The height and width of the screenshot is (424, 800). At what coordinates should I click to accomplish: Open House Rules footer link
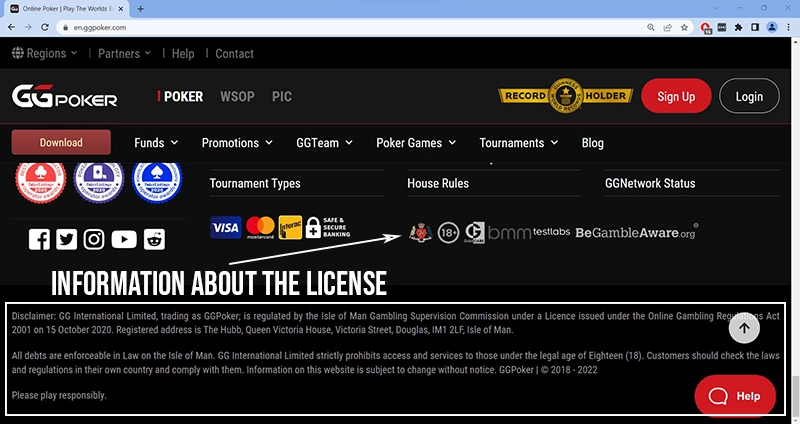[x=438, y=183]
